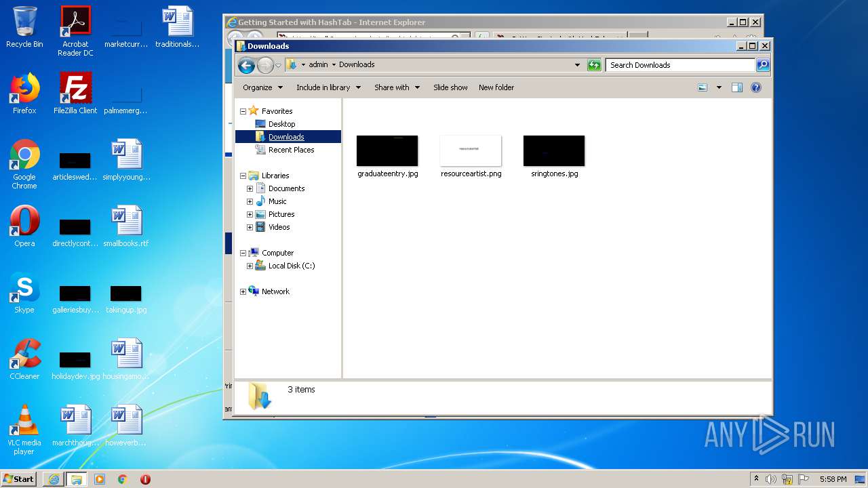Open the Include in library dropdown

(328, 87)
